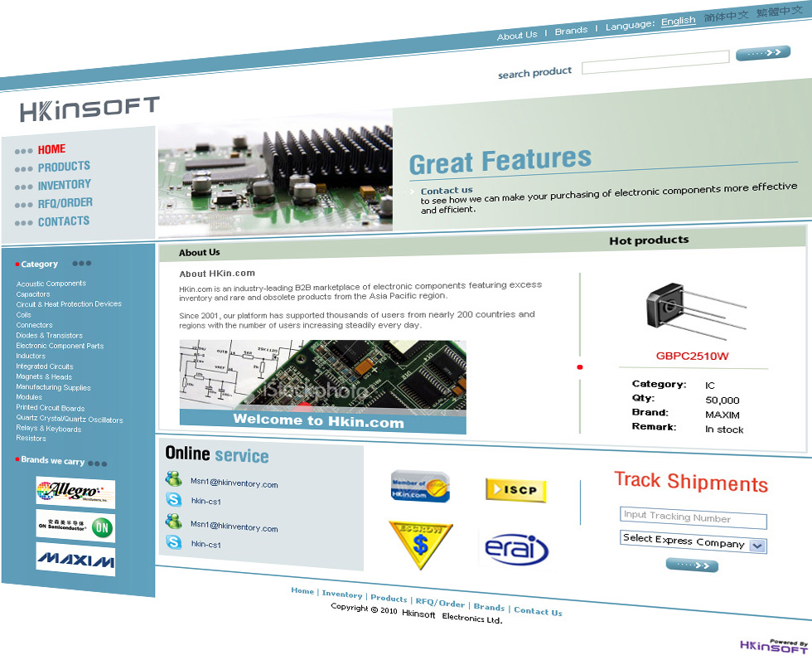Open the Allegro brand logo
This screenshot has width=812, height=660.
75,492
